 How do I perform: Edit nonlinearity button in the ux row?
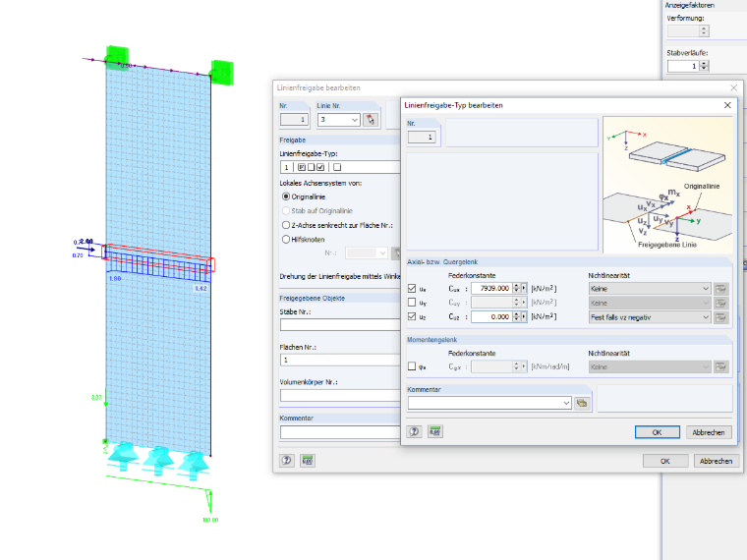coord(720,289)
